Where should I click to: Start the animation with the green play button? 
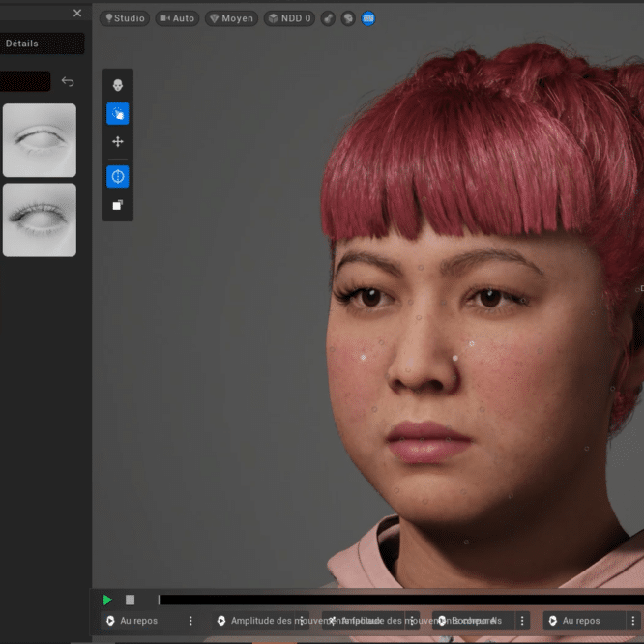point(107,600)
